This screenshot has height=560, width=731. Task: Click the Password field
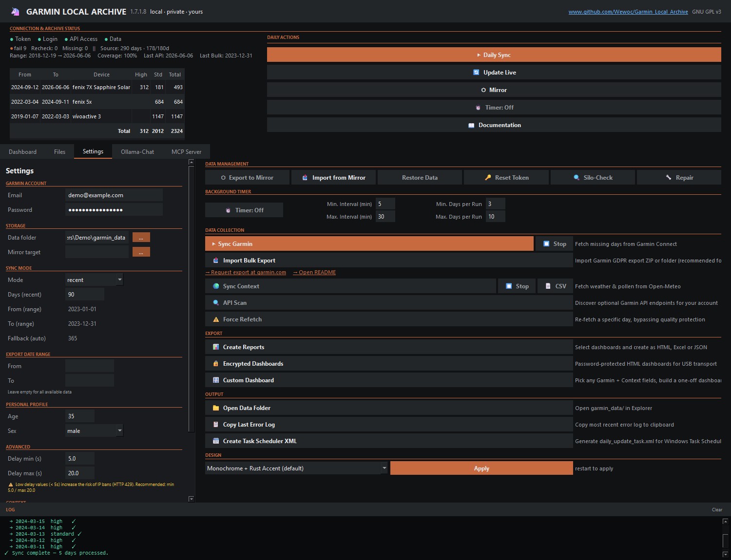(x=114, y=209)
